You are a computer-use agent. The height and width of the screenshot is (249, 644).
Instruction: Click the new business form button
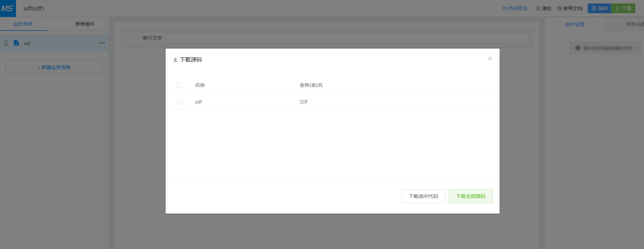click(x=54, y=67)
